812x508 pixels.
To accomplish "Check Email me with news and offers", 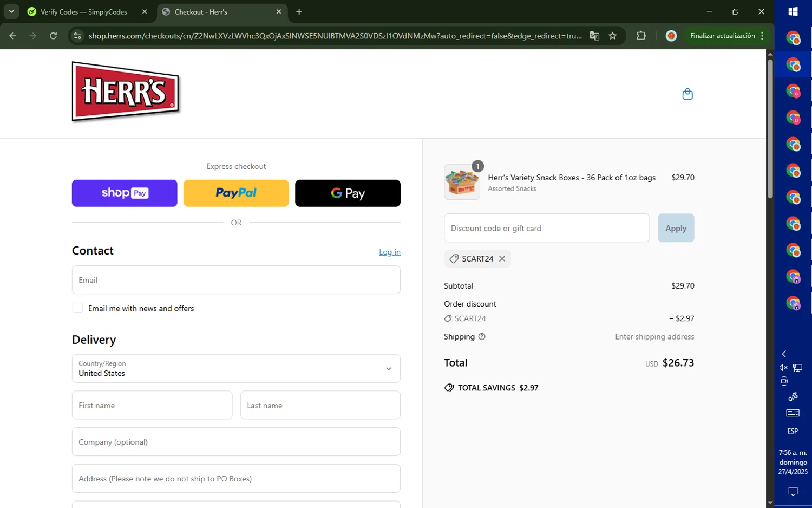I will tap(77, 308).
